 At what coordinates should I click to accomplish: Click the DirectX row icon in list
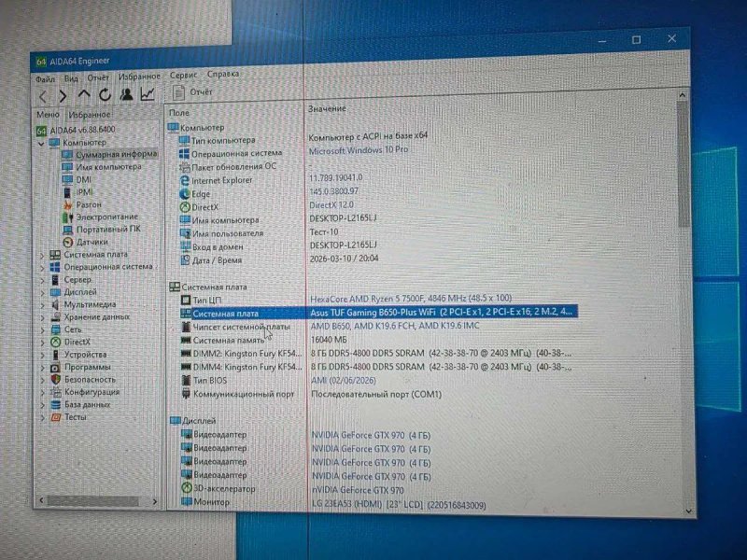[185, 207]
